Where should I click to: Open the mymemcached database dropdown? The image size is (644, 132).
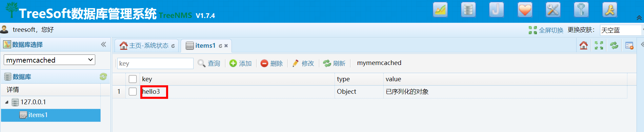click(x=49, y=60)
